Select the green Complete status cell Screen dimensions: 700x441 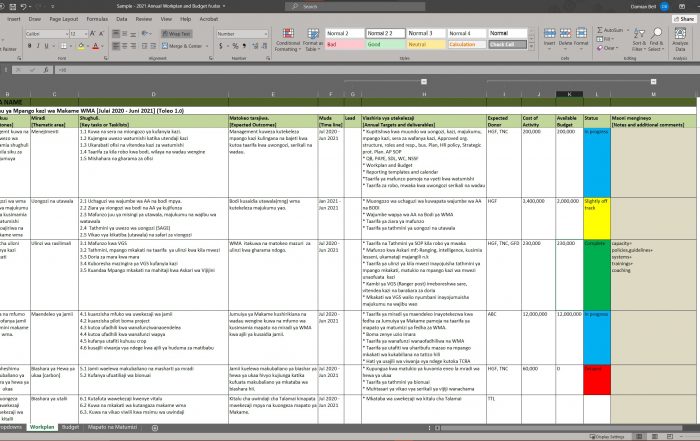[x=596, y=275]
